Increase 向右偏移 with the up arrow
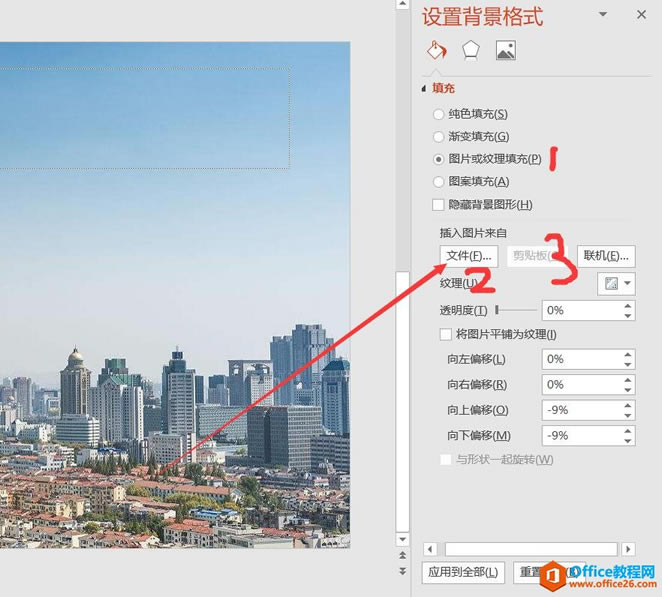The image size is (662, 597). (628, 380)
